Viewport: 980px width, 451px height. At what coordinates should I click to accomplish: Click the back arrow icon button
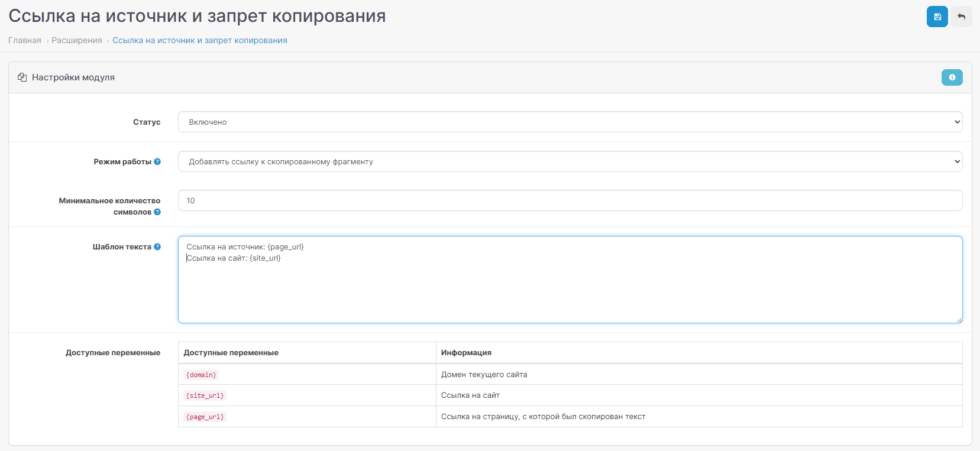(x=961, y=17)
